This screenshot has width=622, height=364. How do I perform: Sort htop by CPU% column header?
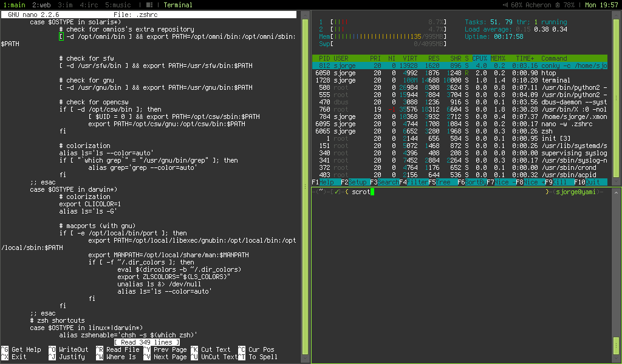coord(479,58)
